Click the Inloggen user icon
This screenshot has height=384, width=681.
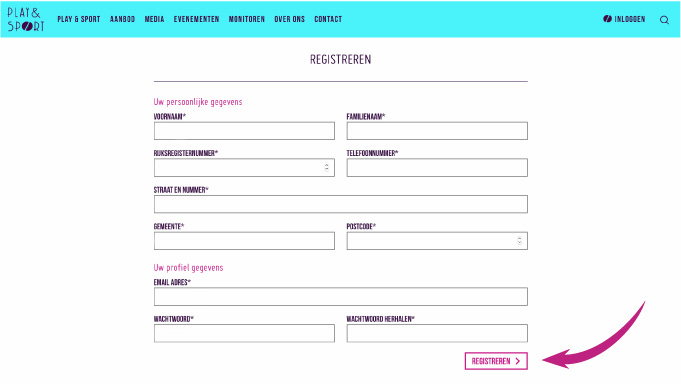(607, 19)
